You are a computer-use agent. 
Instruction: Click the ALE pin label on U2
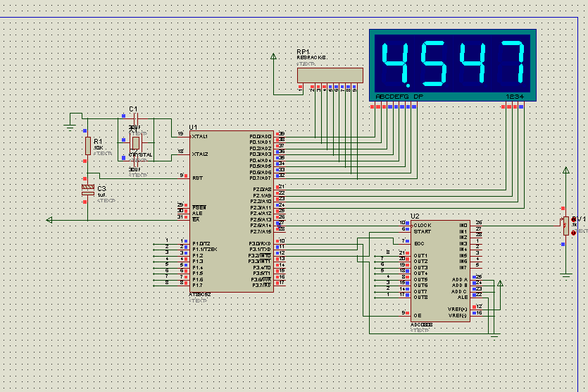click(463, 298)
